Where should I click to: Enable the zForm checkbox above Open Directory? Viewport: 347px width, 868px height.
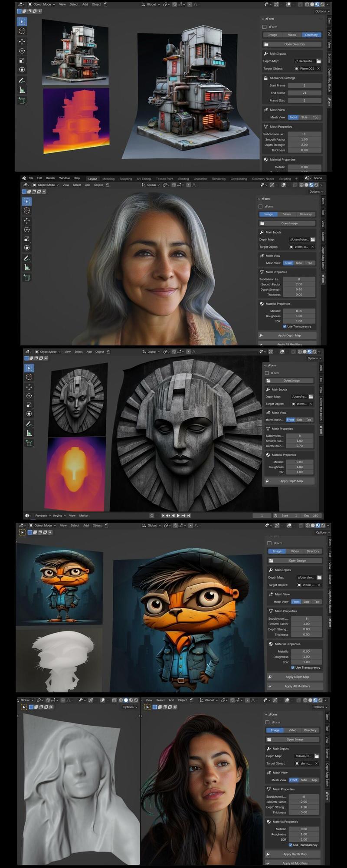click(x=265, y=27)
